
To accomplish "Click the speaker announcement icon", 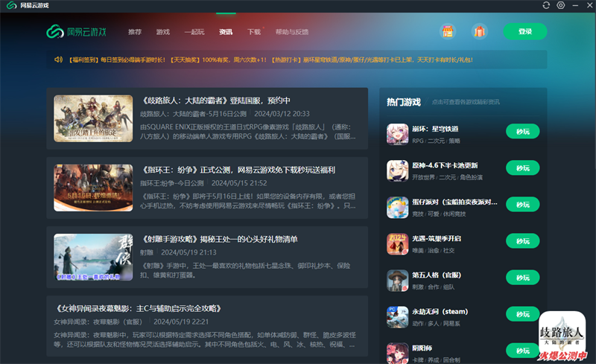I will [58, 60].
